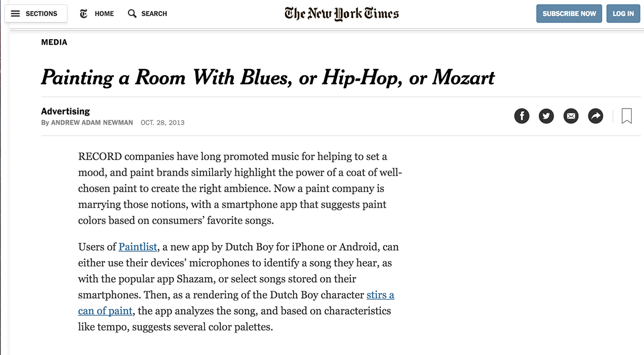Email the article via envelope icon
644x355 pixels.
(571, 115)
